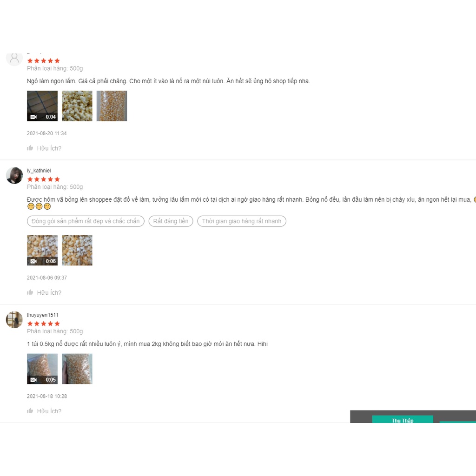
Task: Select 'Thời gian giao hàng rất nhanh' tag
Action: pos(242,221)
